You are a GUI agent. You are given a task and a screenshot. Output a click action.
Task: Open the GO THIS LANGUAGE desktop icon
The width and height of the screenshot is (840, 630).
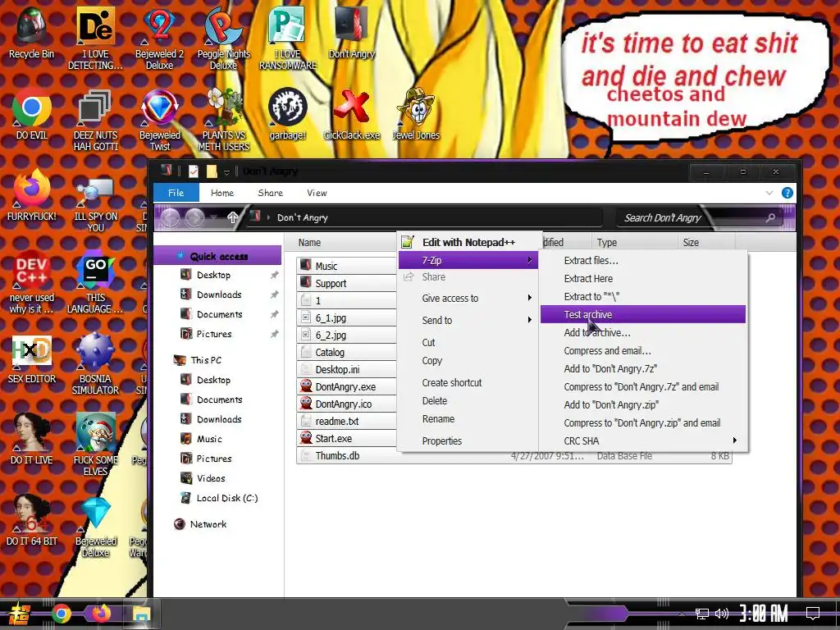[x=95, y=283]
